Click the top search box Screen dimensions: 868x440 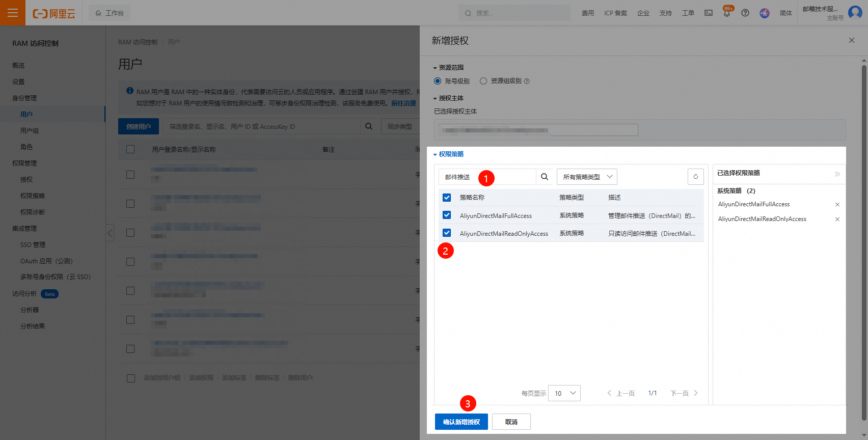[x=514, y=13]
